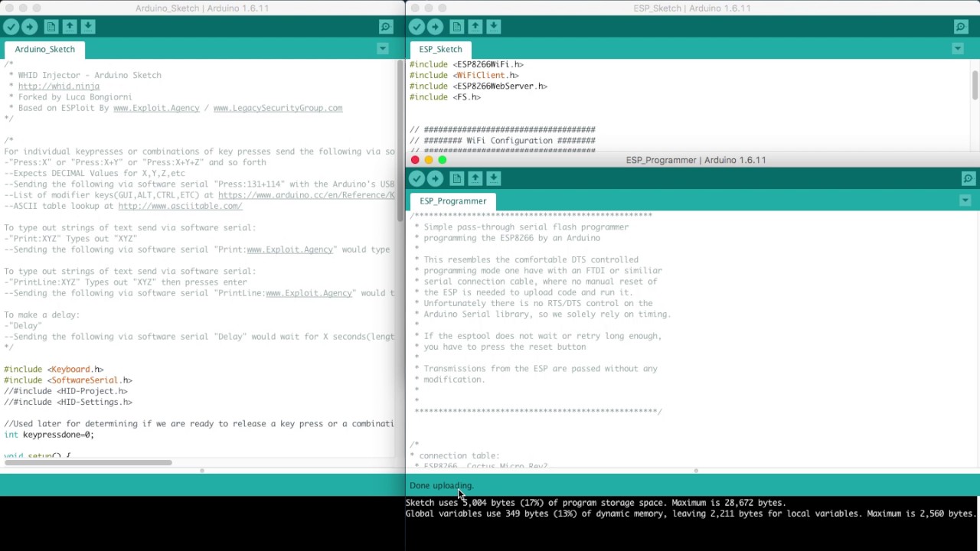
Task: Open www.Exploit.Agency link in header comment
Action: (156, 108)
